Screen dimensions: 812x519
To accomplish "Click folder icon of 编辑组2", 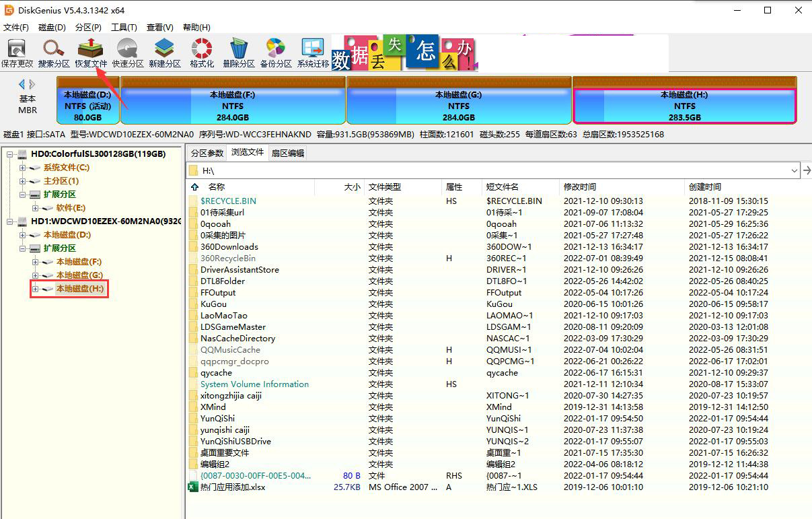I will pyautogui.click(x=193, y=464).
